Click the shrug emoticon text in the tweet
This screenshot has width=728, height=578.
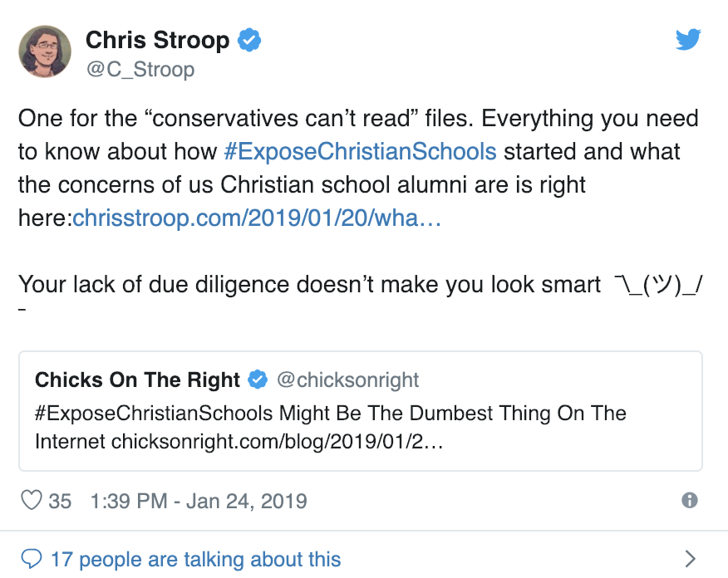tap(658, 285)
